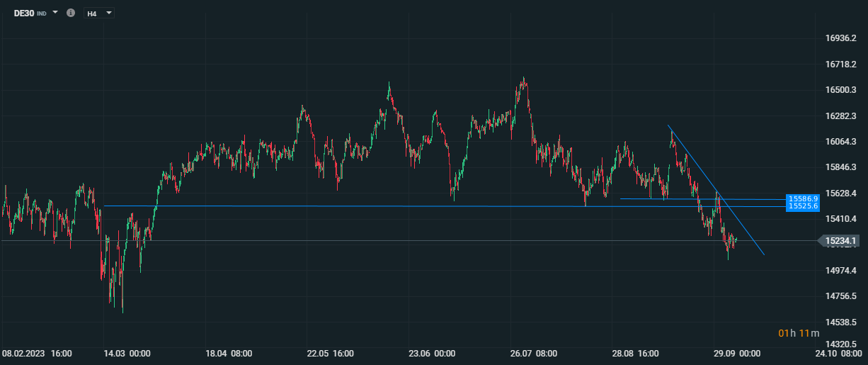Click the 16282.3 price axis label
The width and height of the screenshot is (868, 365).
point(840,116)
